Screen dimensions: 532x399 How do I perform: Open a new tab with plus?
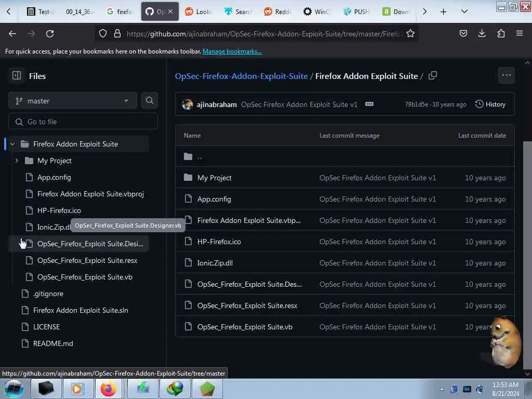pos(443,12)
